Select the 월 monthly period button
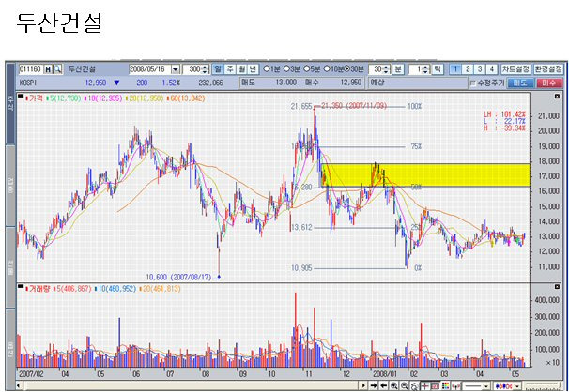569x392 pixels. (241, 68)
